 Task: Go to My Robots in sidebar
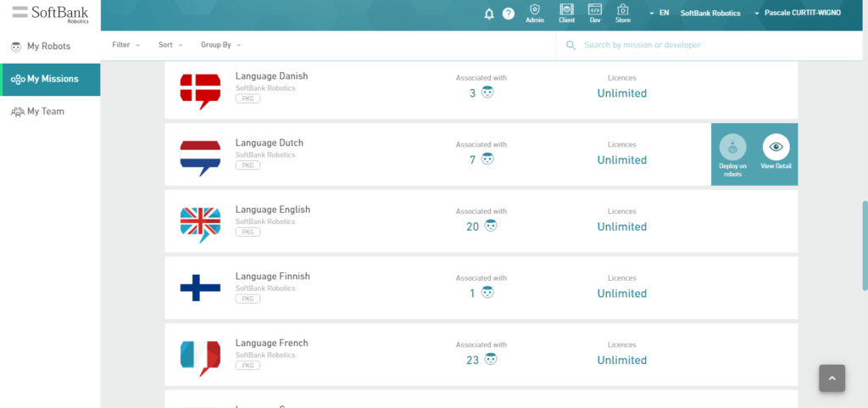click(48, 47)
